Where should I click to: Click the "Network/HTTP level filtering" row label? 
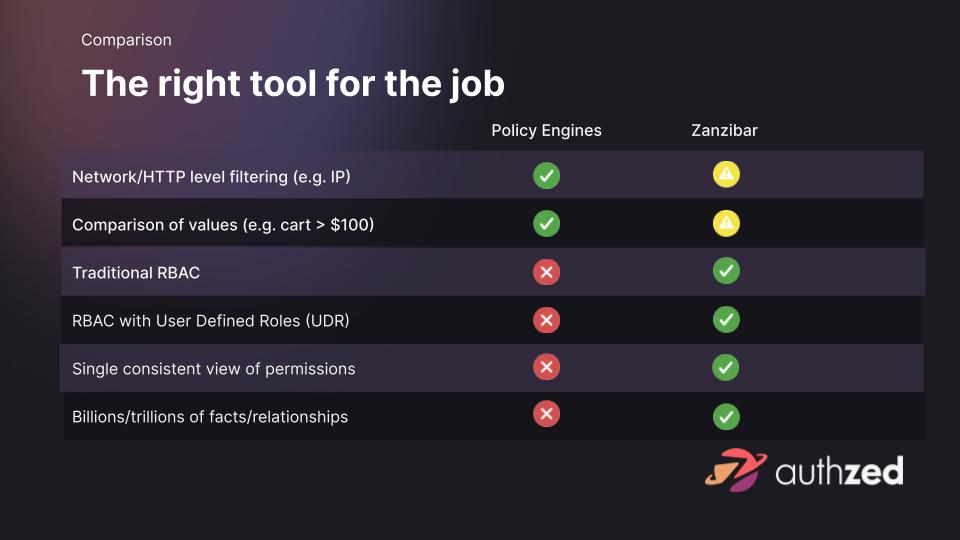pos(211,177)
